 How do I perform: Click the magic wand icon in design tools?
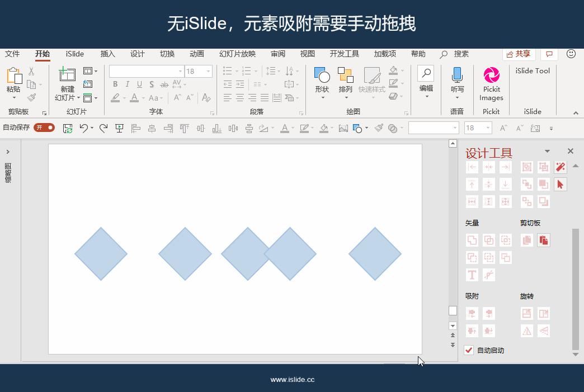tap(560, 167)
